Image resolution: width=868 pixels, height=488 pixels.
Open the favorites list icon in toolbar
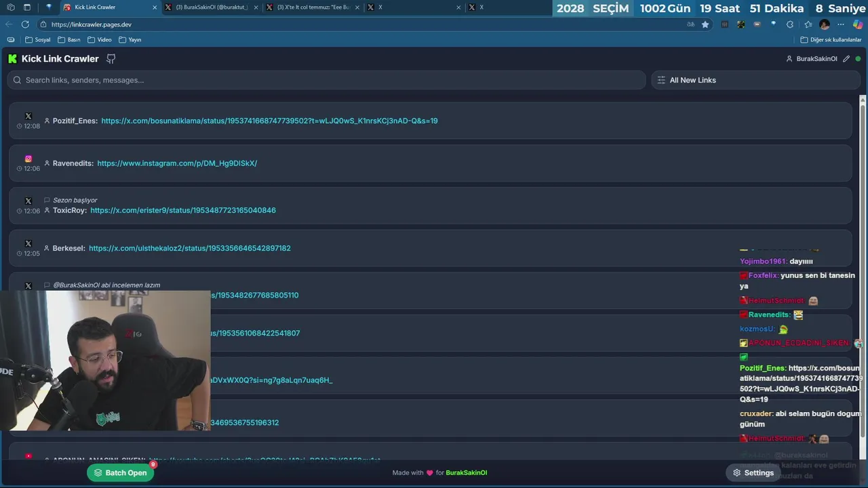[808, 24]
